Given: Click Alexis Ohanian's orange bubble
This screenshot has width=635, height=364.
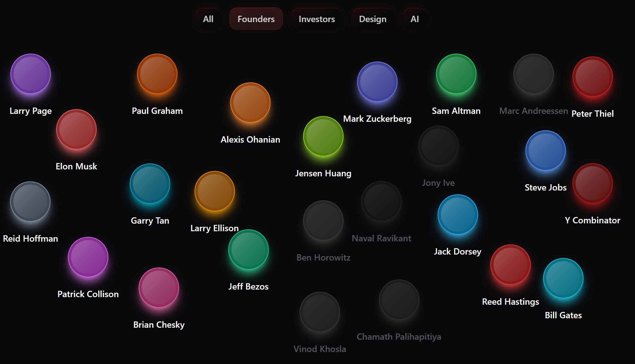Looking at the screenshot, I should tap(250, 103).
